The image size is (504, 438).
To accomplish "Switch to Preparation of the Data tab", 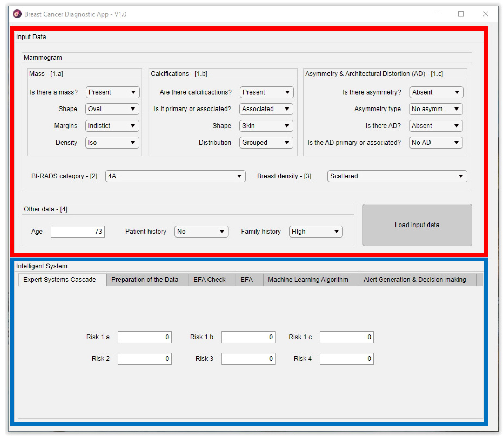I will (x=145, y=280).
